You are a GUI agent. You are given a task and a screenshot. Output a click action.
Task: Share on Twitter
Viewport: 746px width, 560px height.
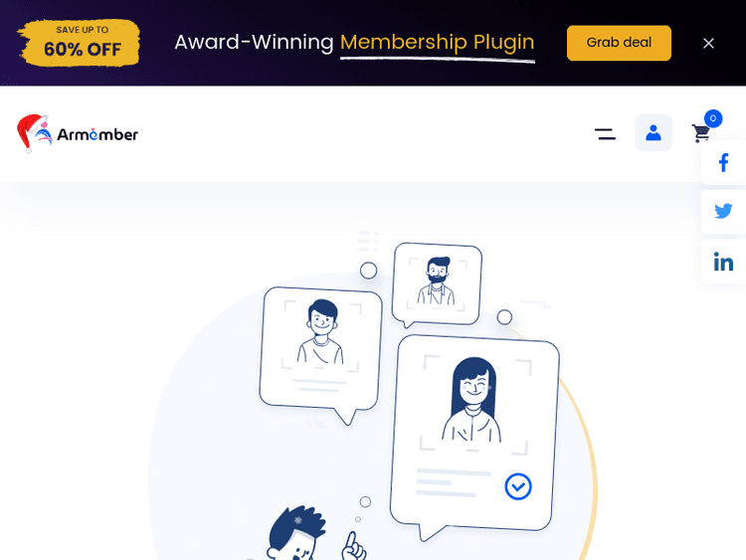pyautogui.click(x=723, y=211)
